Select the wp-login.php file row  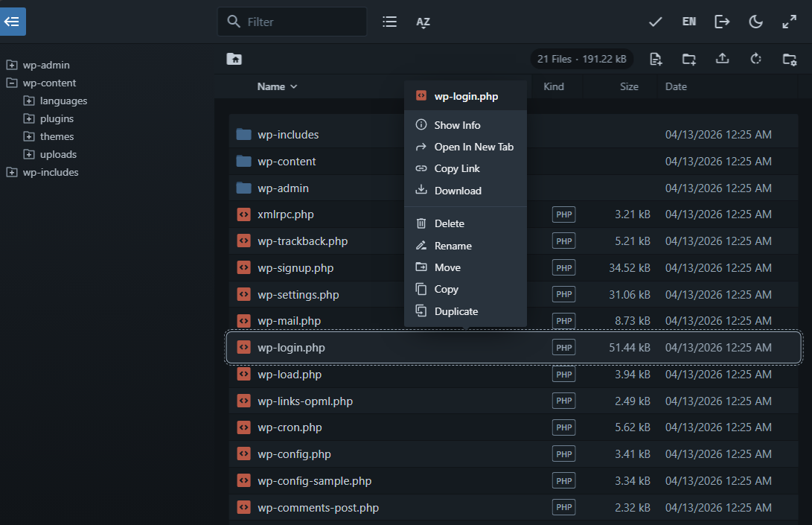[514, 347]
